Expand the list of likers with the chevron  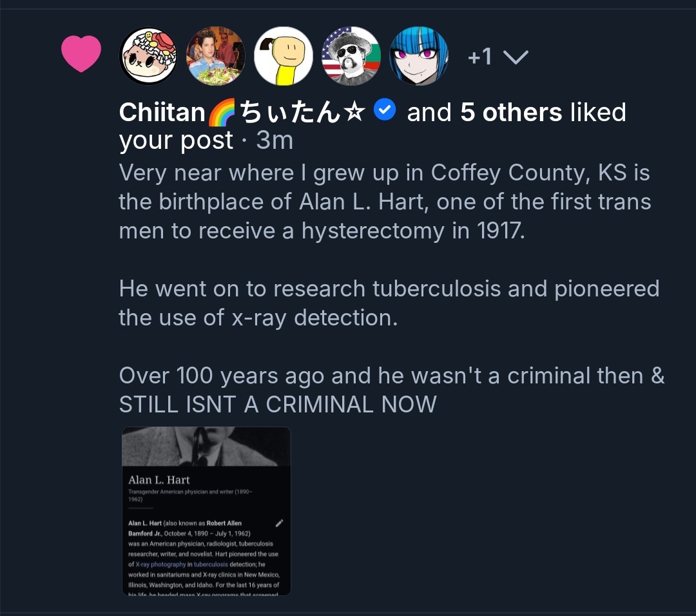(515, 57)
